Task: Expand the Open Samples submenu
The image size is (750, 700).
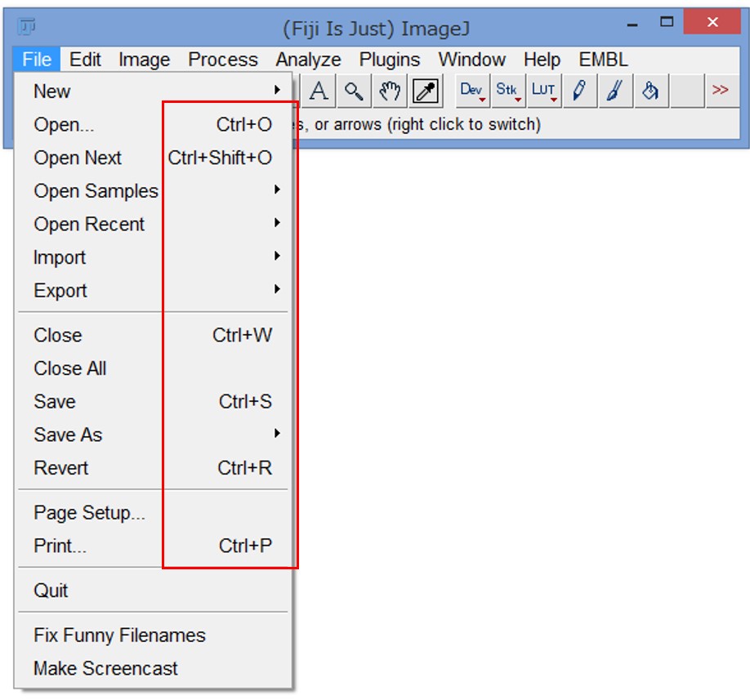Action: (153, 191)
